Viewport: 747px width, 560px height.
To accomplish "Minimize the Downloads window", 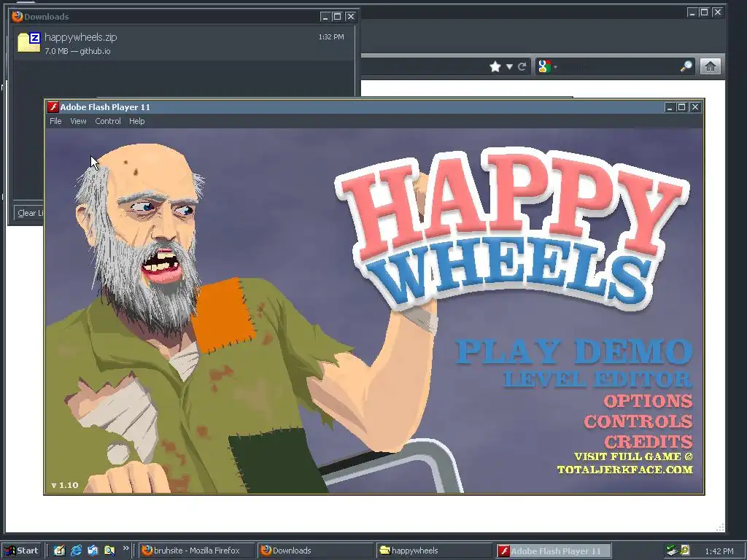I will click(325, 17).
